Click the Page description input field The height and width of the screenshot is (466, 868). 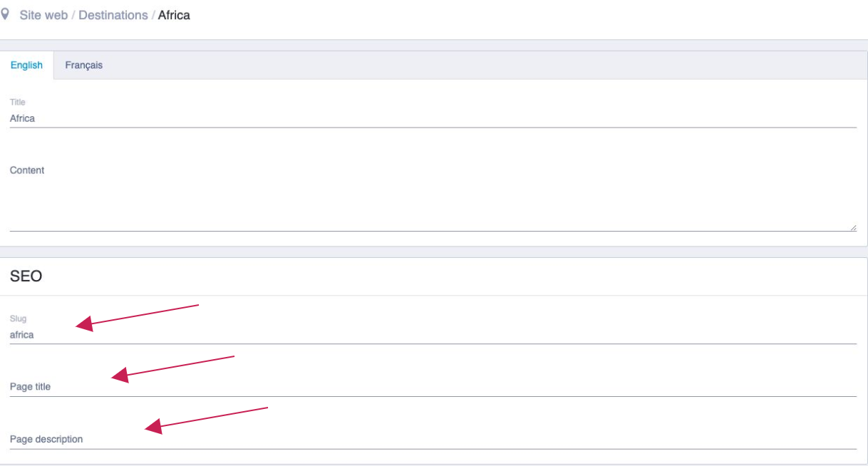point(433,440)
